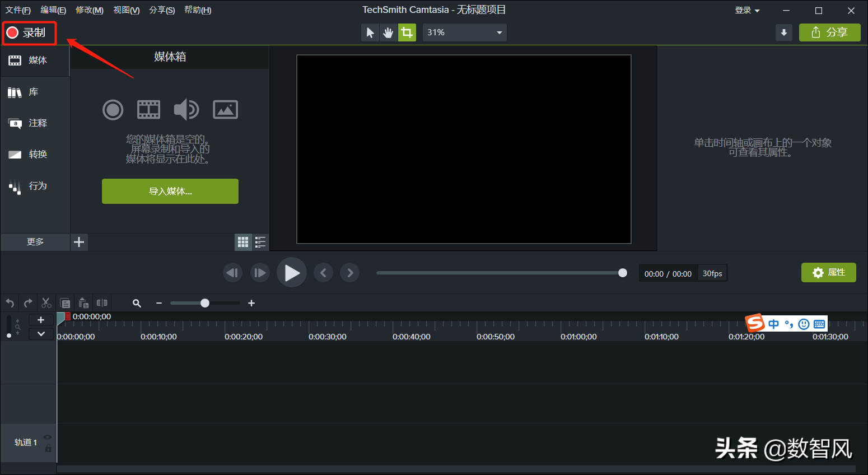Click the Paste icon on the timeline toolbar
The width and height of the screenshot is (868, 475).
83,303
